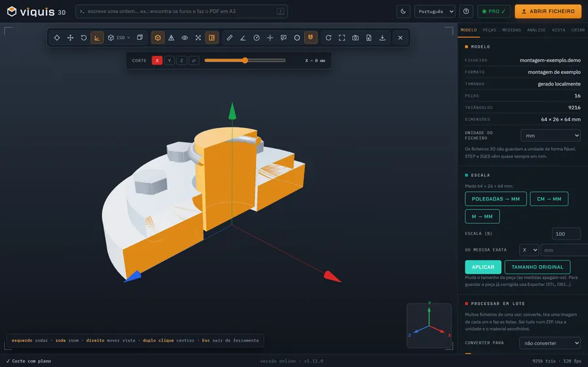This screenshot has height=367, width=588.
Task: Select the ruler distance measure tool
Action: (229, 38)
